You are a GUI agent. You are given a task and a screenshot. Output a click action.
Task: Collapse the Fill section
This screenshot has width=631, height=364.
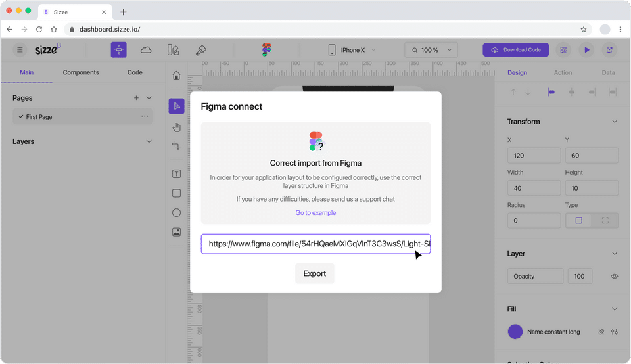(x=615, y=309)
